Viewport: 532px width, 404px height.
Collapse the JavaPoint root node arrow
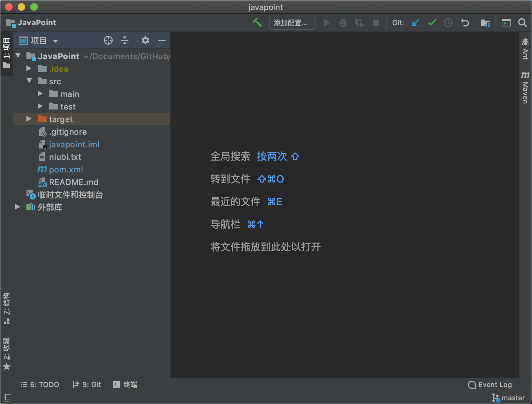click(18, 56)
